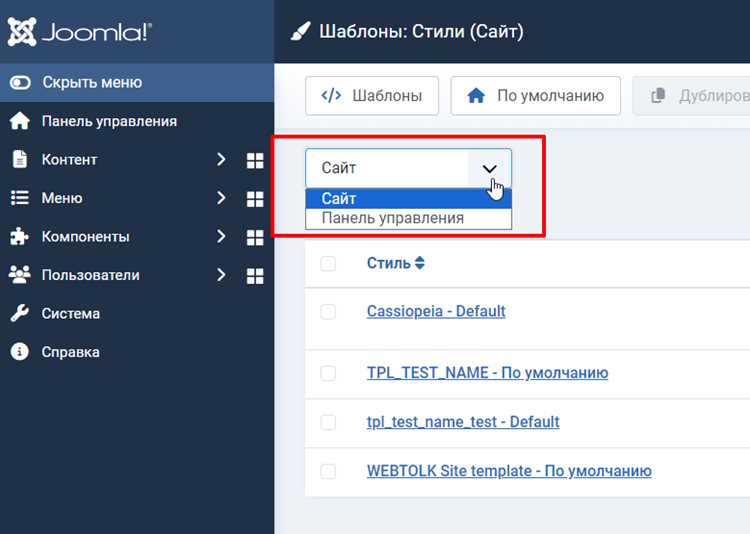Expand the Контент menu chevron
Viewport: 750px width, 534px height.
[221, 160]
